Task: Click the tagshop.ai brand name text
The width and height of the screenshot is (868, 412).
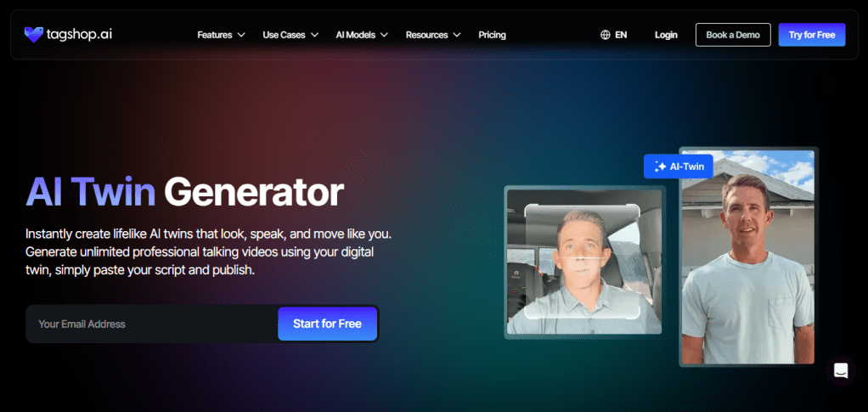Action: click(x=79, y=35)
